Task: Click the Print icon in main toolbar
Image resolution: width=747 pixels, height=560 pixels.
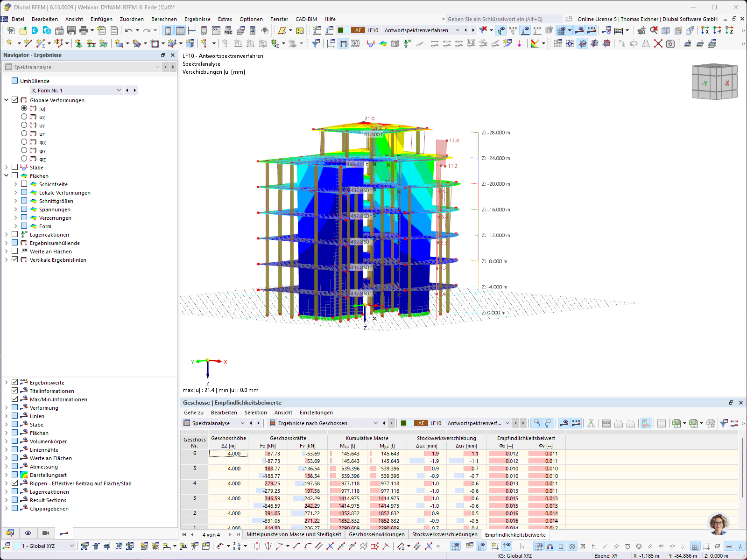Action: click(84, 30)
